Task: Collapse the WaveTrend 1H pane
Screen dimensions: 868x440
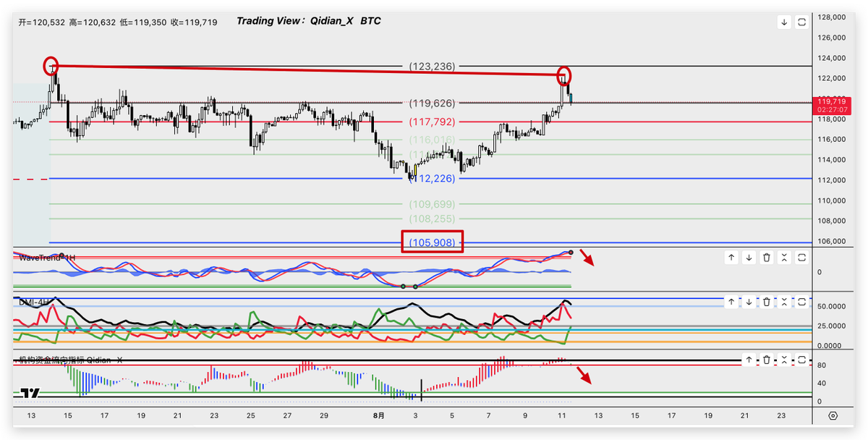Action: click(784, 258)
